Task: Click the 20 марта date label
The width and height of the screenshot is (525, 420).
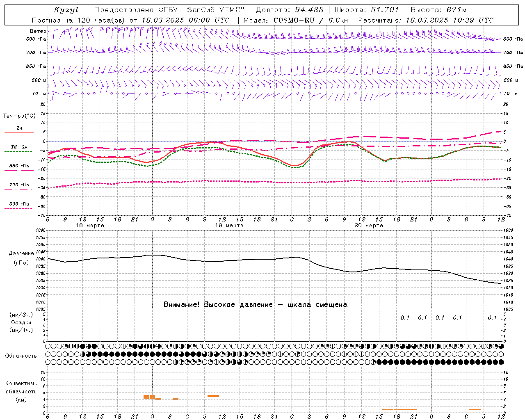Action: click(369, 226)
